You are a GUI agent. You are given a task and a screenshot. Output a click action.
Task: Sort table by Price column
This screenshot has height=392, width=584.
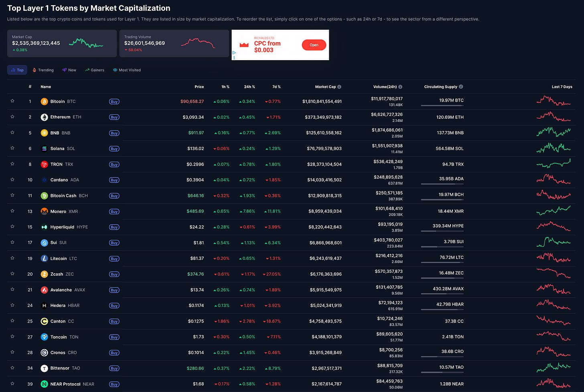[199, 87]
